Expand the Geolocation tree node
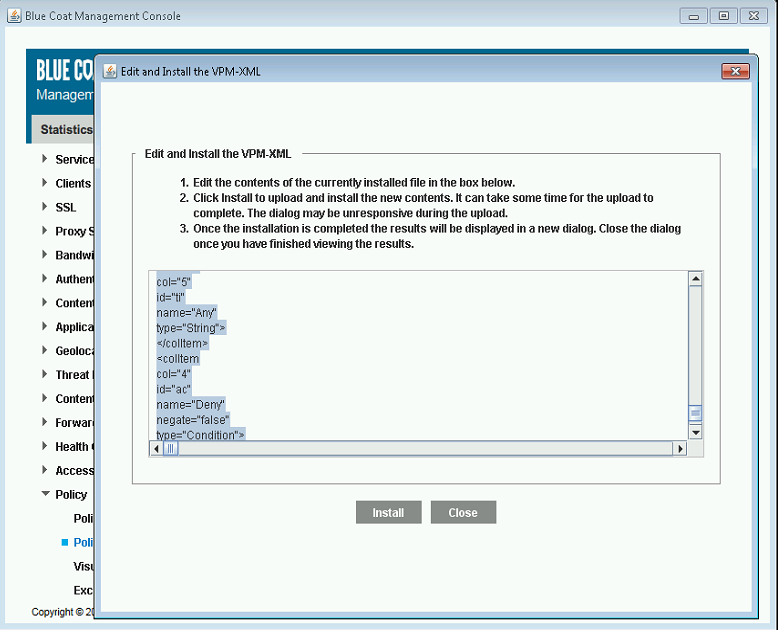778x630 pixels. 45,350
